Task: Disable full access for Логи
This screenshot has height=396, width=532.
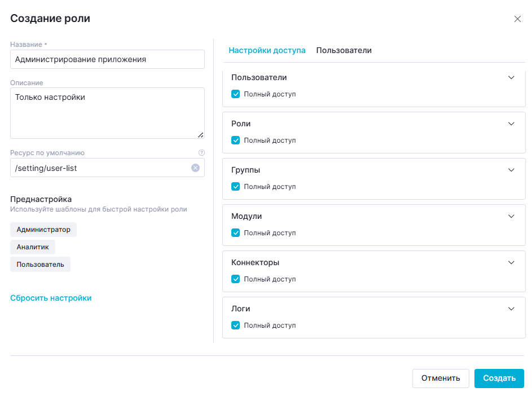Action: coord(236,325)
